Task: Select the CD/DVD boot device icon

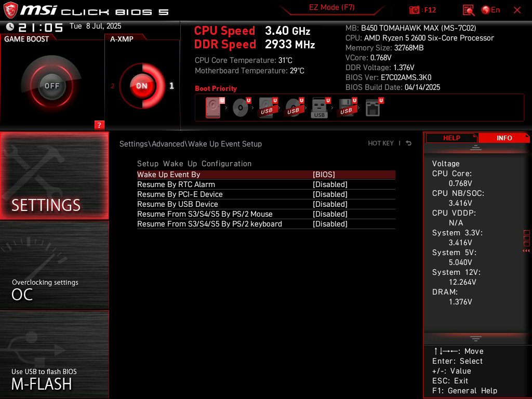Action: 241,108
